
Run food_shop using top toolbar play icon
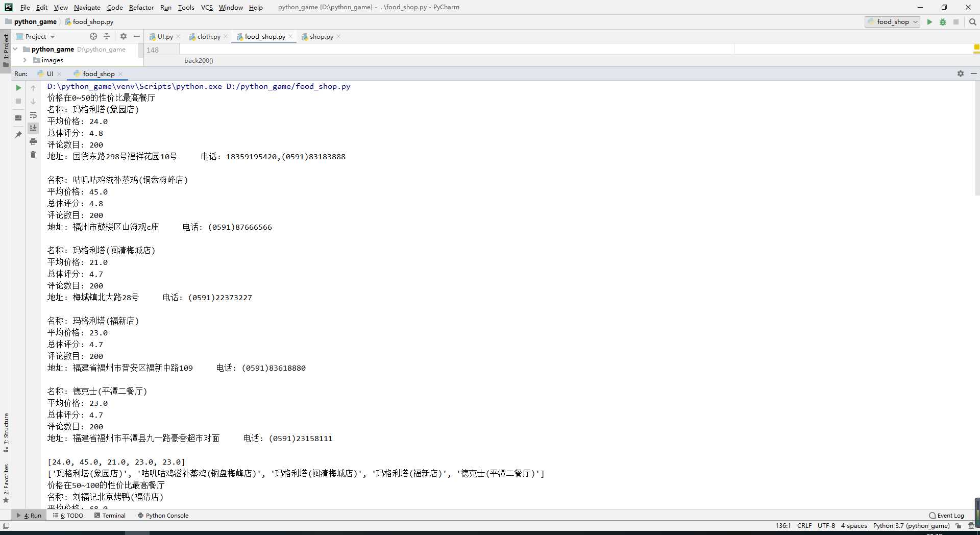(929, 22)
